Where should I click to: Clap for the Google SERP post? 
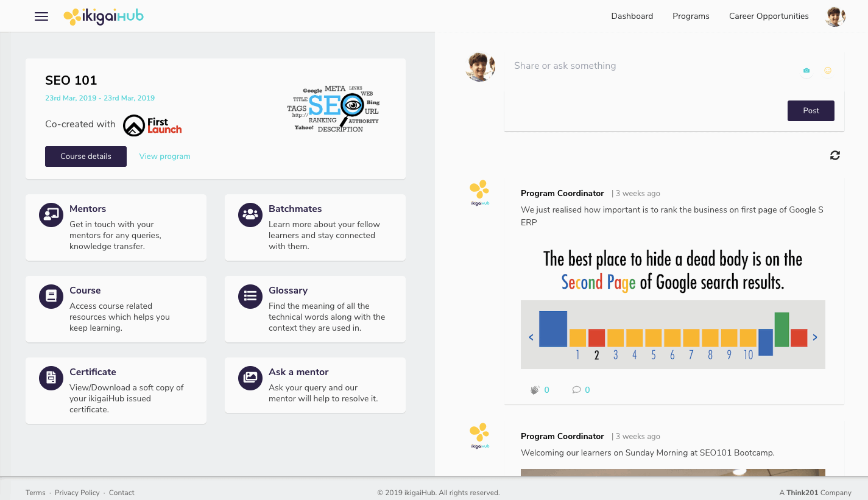[x=535, y=390]
